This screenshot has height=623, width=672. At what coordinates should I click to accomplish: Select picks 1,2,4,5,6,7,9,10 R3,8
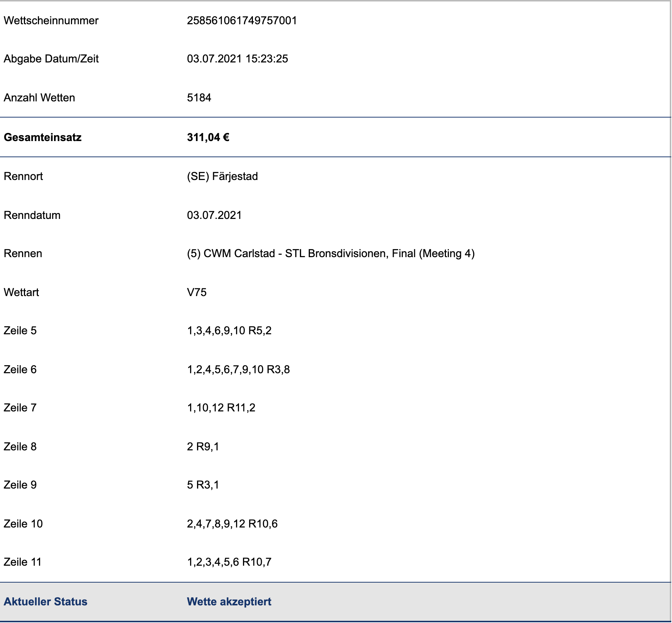pyautogui.click(x=239, y=370)
